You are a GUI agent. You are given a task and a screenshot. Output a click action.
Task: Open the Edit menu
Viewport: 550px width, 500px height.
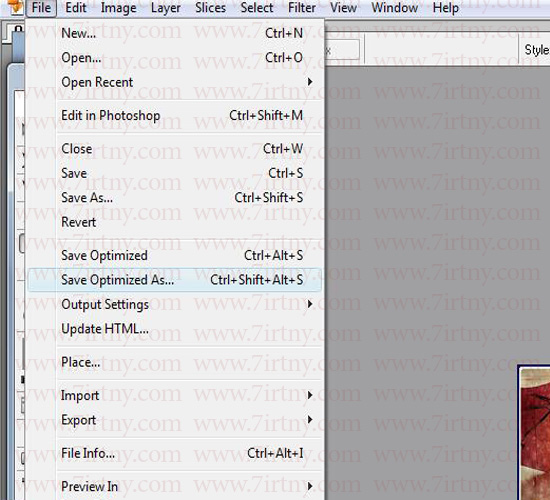click(x=76, y=8)
